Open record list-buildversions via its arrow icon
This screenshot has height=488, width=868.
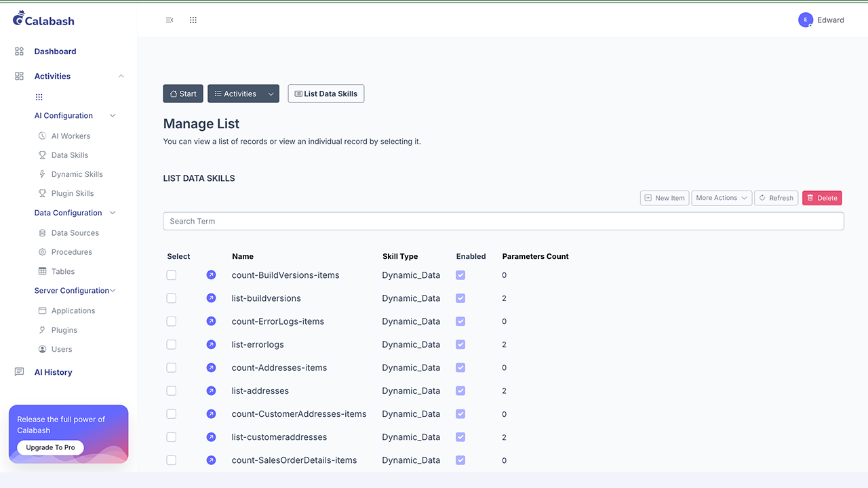point(211,298)
